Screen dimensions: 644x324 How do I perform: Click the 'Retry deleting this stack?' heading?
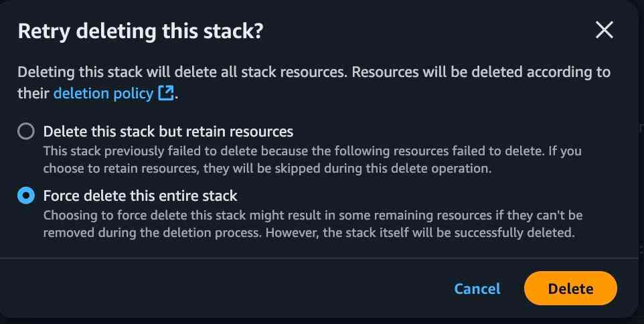[x=140, y=31]
